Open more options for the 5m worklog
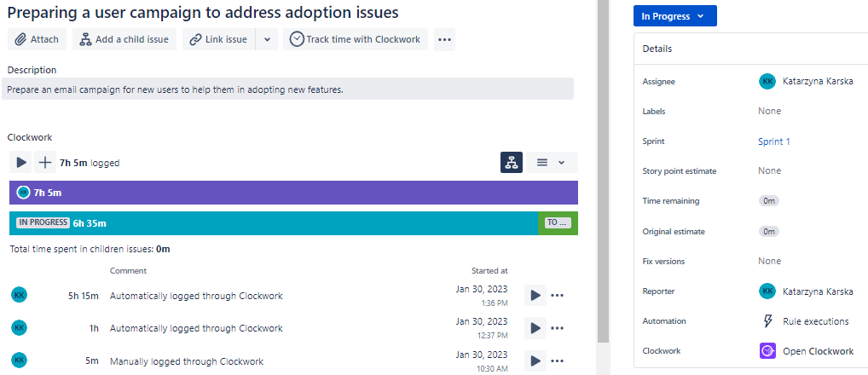Screen dimensions: 868x375 click(x=558, y=361)
